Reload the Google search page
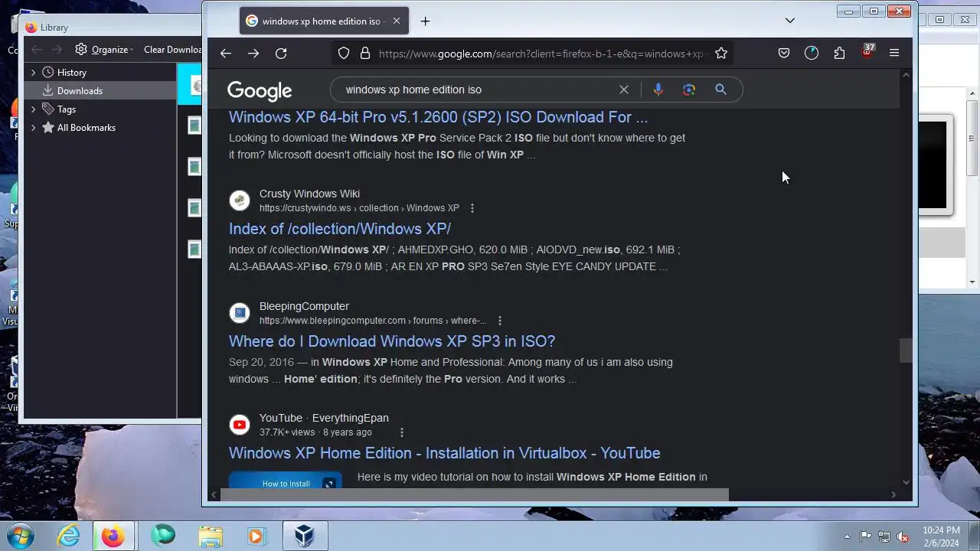The image size is (980, 551). 281,54
